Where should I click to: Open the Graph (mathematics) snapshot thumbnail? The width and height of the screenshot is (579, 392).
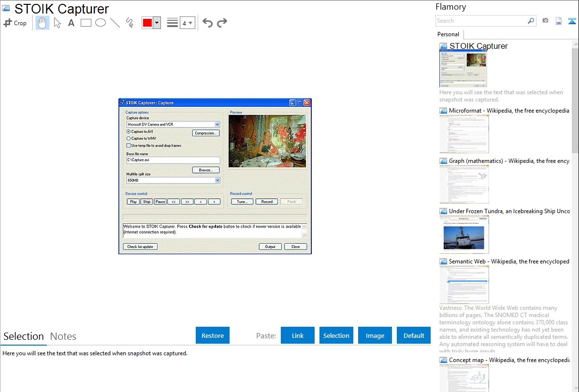(x=464, y=184)
